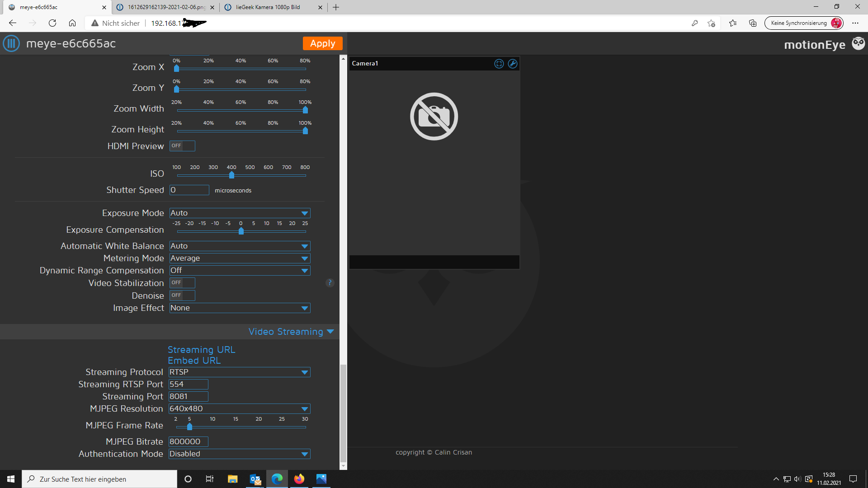This screenshot has width=868, height=488.
Task: Open Firefox from the taskbar
Action: pos(299,479)
